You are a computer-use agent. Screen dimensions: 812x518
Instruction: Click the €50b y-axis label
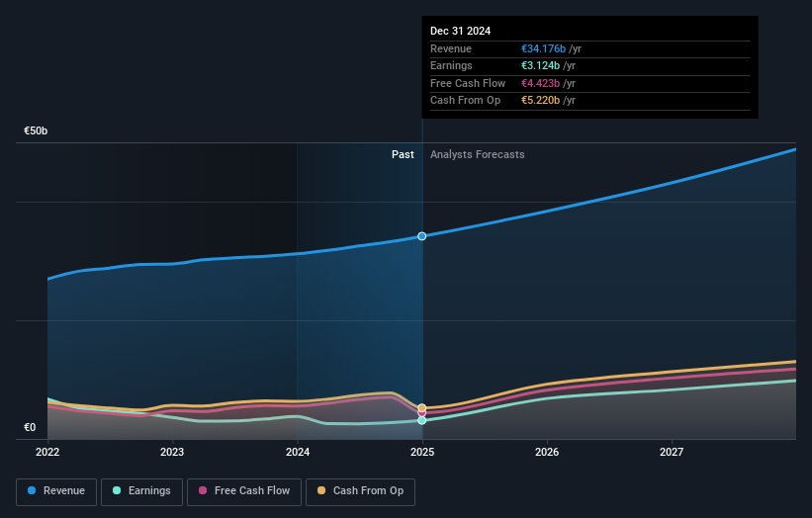[x=37, y=130]
